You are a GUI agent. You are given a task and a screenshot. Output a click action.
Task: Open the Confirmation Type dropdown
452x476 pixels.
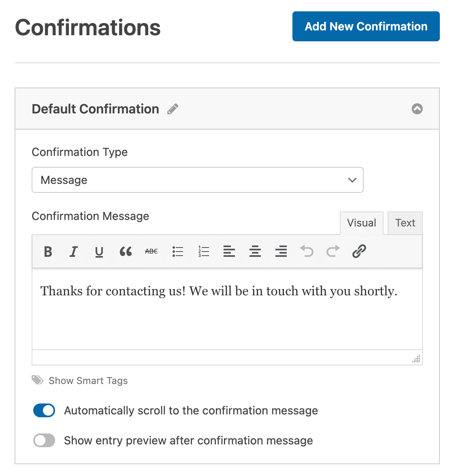pos(198,180)
